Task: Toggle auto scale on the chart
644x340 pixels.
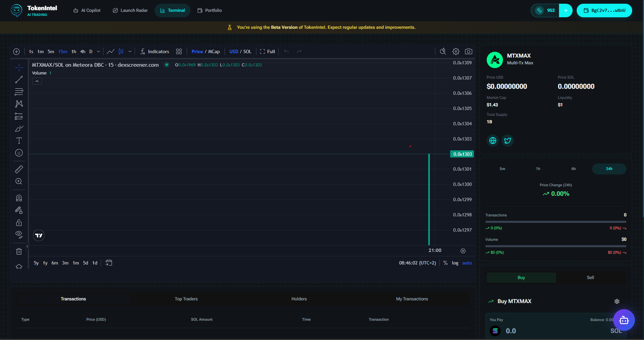Action: [x=467, y=263]
